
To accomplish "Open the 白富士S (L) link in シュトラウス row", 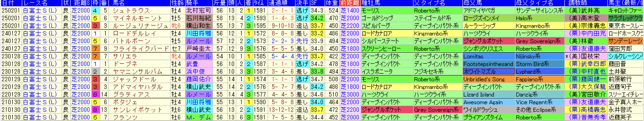I will (x=40, y=11).
